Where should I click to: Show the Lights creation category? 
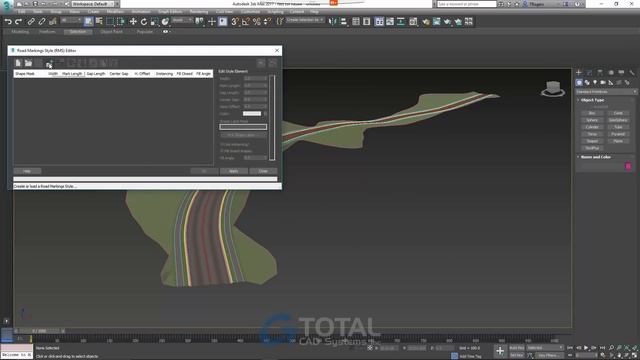pyautogui.click(x=595, y=82)
